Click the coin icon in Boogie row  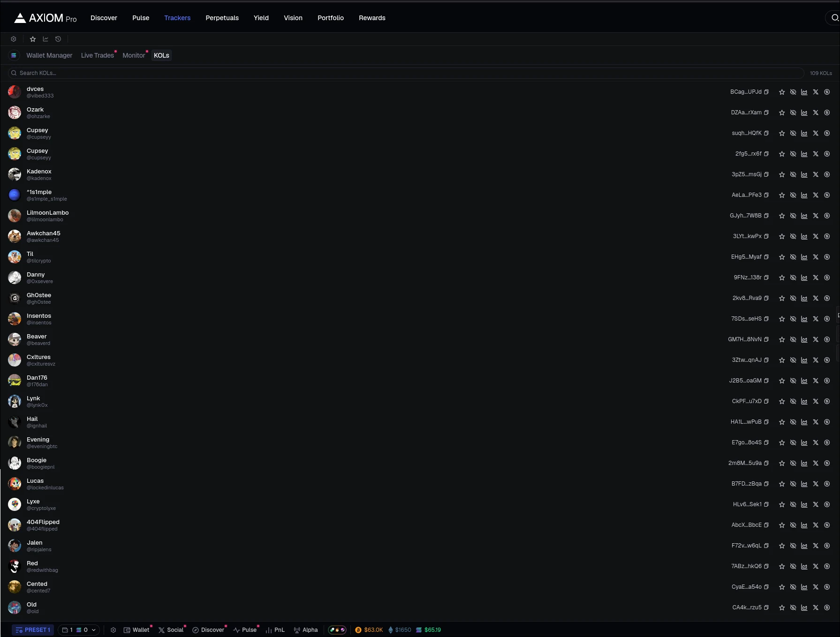coord(827,463)
